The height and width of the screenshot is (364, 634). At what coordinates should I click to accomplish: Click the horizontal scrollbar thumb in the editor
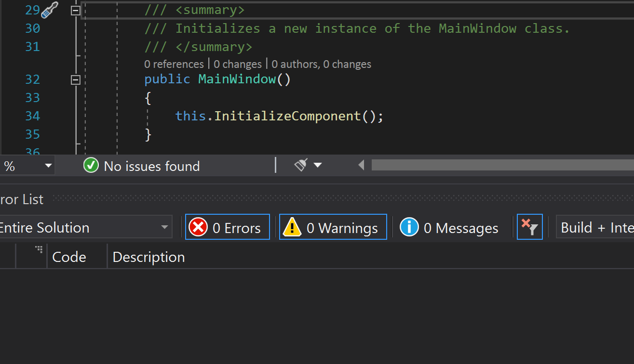coord(501,165)
